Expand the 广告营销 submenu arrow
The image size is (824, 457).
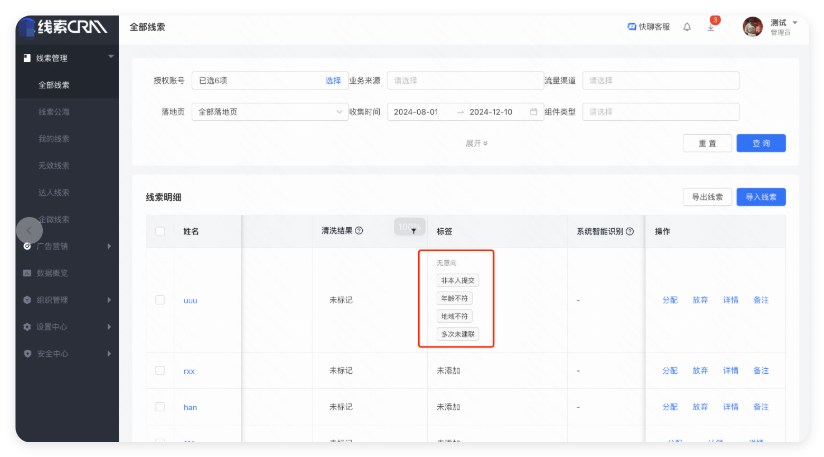109,246
